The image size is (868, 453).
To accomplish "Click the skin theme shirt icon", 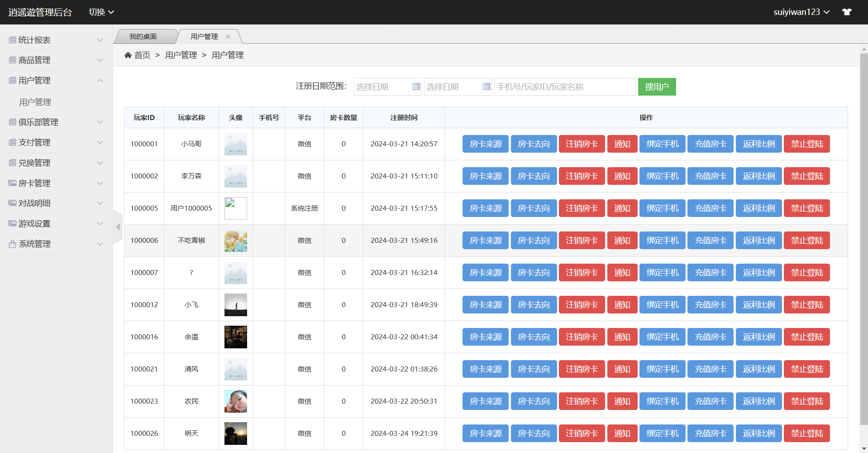I will click(847, 12).
